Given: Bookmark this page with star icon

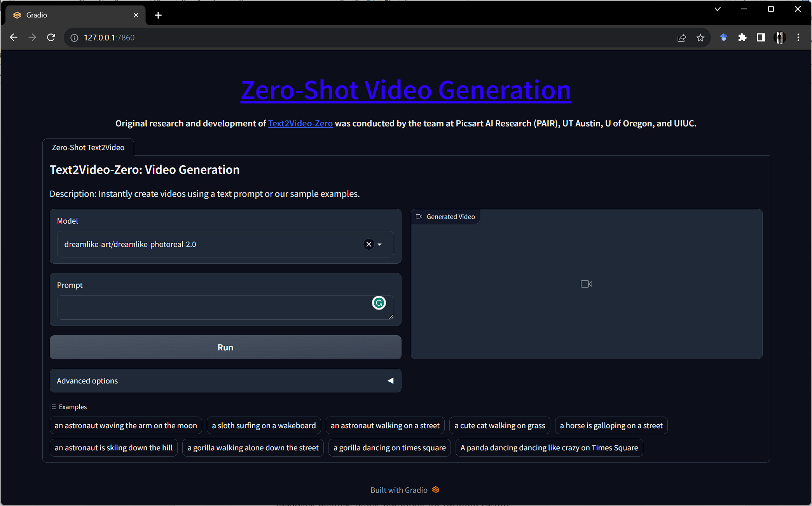Looking at the screenshot, I should click(x=700, y=38).
